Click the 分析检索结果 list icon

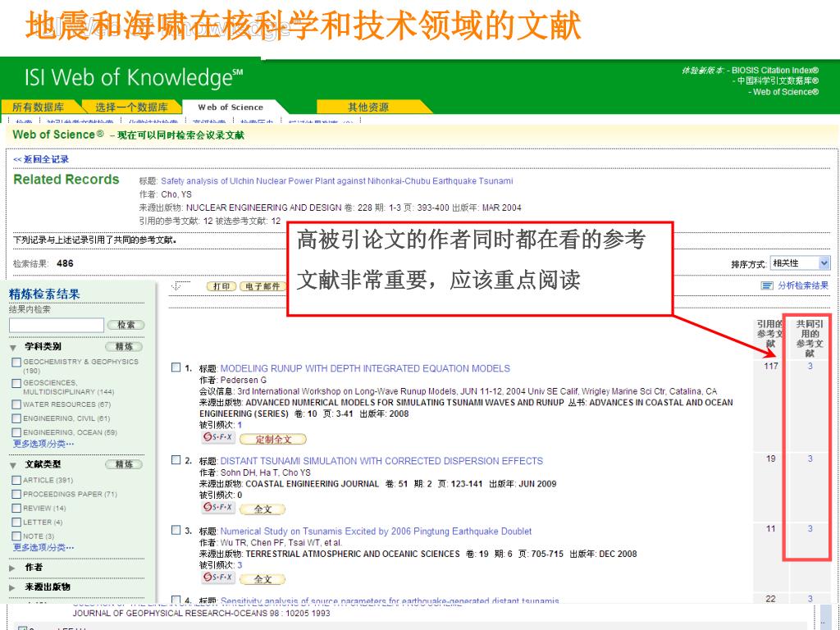tap(767, 286)
